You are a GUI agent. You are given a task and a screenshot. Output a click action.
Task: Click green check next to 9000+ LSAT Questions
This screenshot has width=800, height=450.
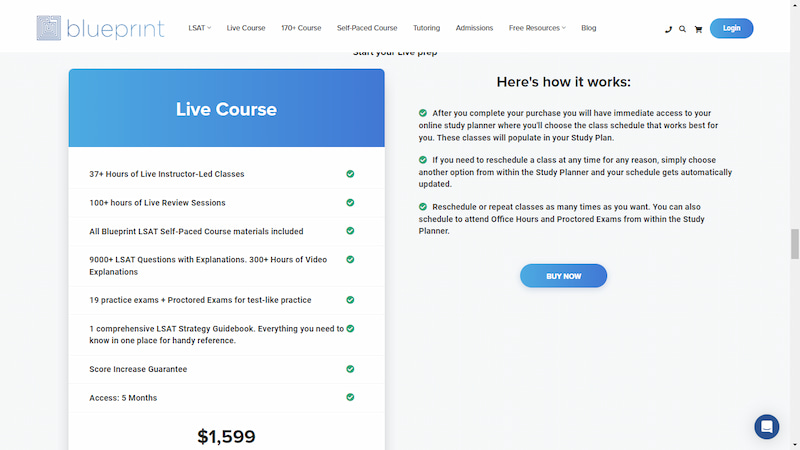coord(350,259)
